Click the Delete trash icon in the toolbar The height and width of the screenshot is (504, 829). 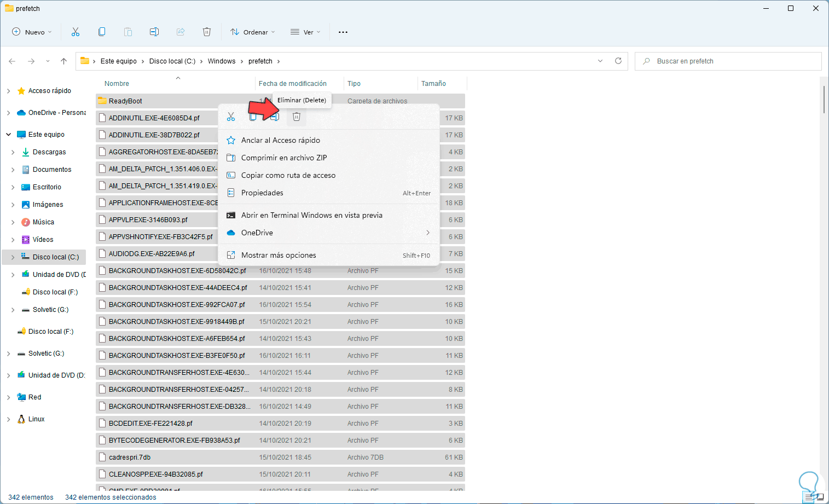point(207,32)
